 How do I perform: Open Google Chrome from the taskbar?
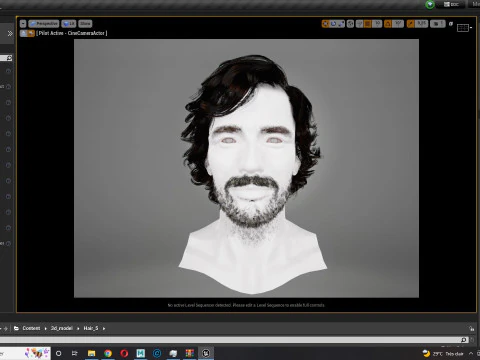click(x=108, y=353)
